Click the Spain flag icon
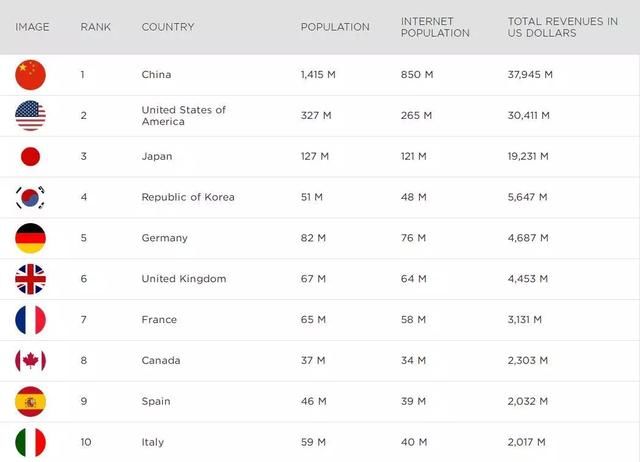 point(31,401)
